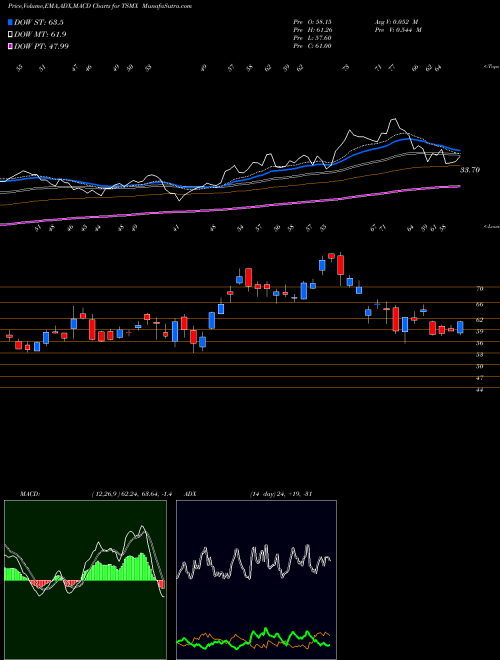Viewport: 500px width, 660px height.
Task: Click the chart title mentioning MunafaSutra.com
Action: 100,6
